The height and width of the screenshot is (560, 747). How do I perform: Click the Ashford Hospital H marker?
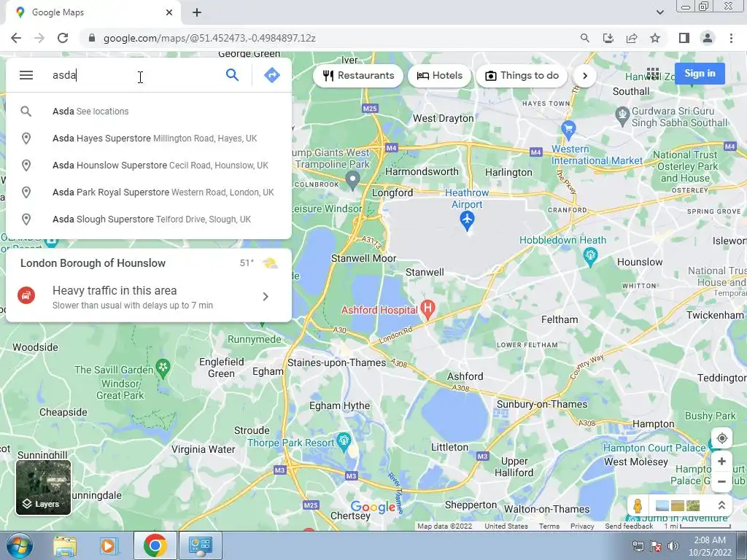pyautogui.click(x=427, y=309)
